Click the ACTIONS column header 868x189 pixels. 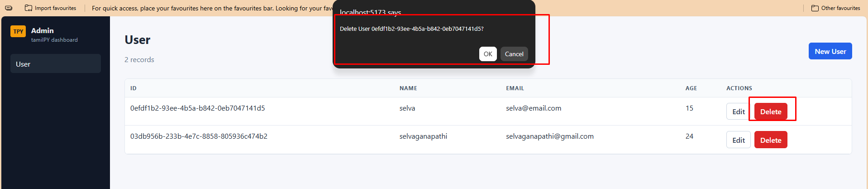[739, 88]
